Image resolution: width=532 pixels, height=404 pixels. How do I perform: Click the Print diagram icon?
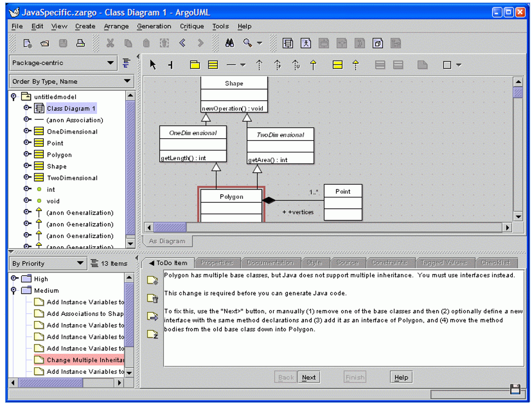pyautogui.click(x=80, y=43)
